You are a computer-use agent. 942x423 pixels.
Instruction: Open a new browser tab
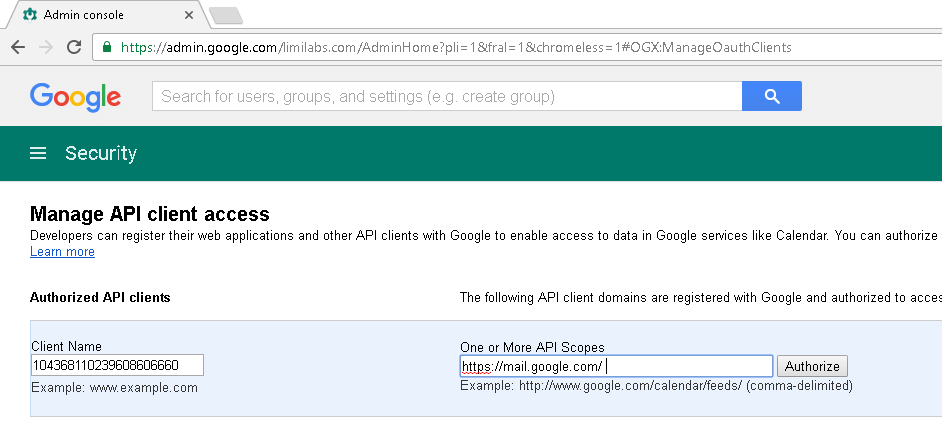click(226, 16)
